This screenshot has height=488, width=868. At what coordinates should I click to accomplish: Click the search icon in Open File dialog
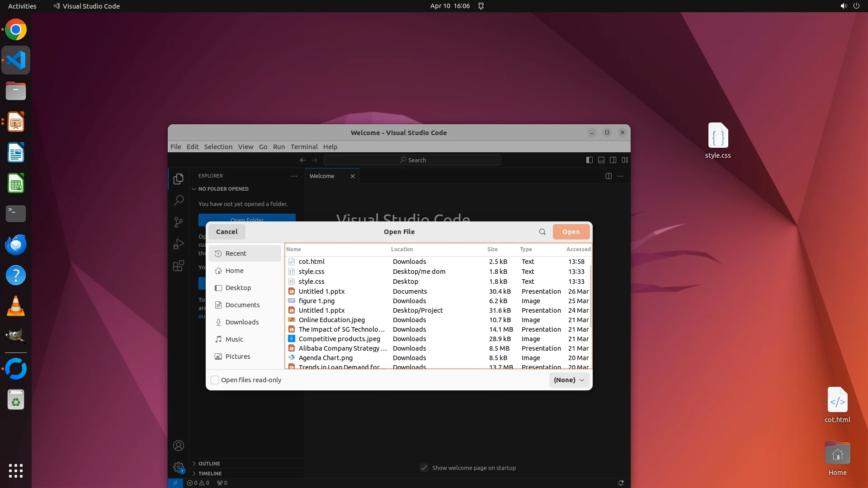pos(542,232)
